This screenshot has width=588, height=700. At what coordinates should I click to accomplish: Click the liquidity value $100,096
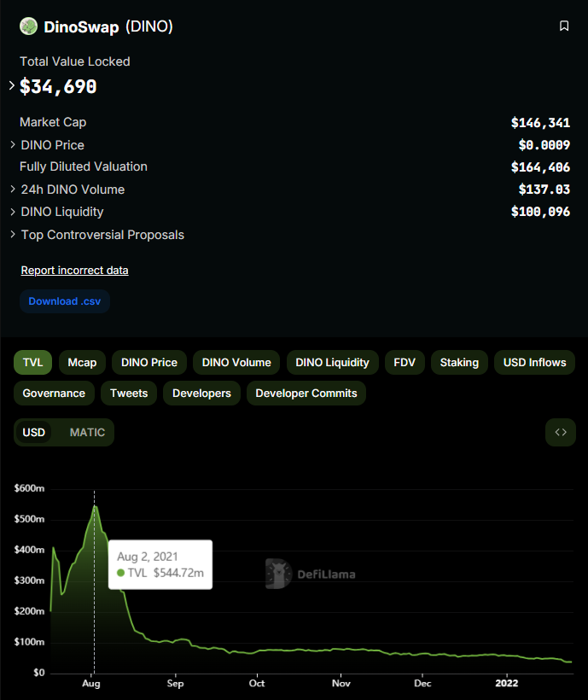[x=540, y=212]
